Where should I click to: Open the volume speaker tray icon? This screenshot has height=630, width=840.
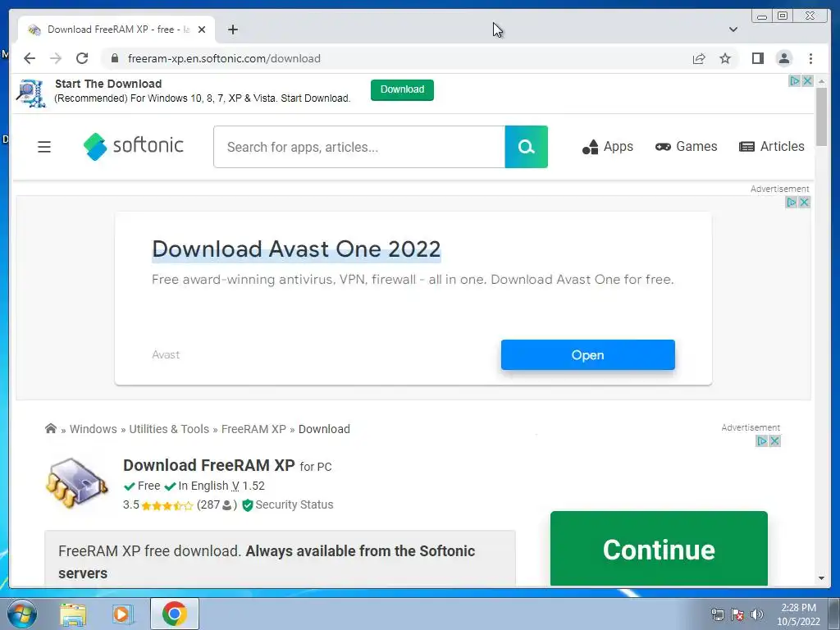click(x=757, y=614)
